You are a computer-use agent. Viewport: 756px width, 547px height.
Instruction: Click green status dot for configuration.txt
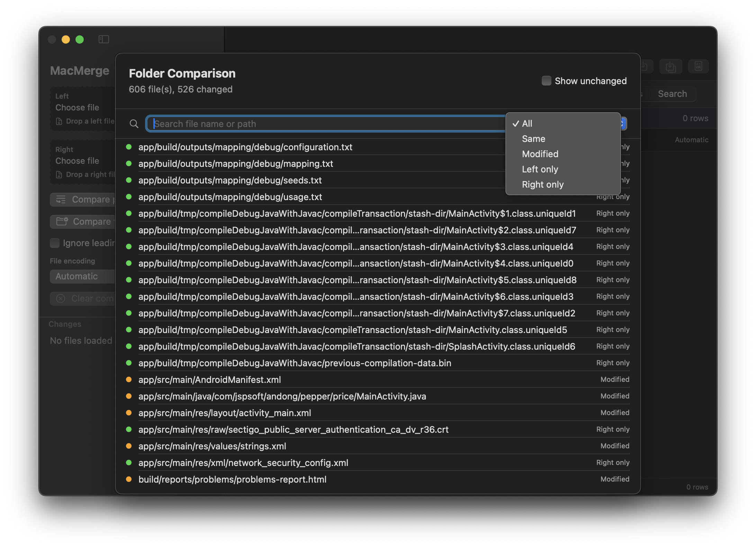pyautogui.click(x=129, y=147)
